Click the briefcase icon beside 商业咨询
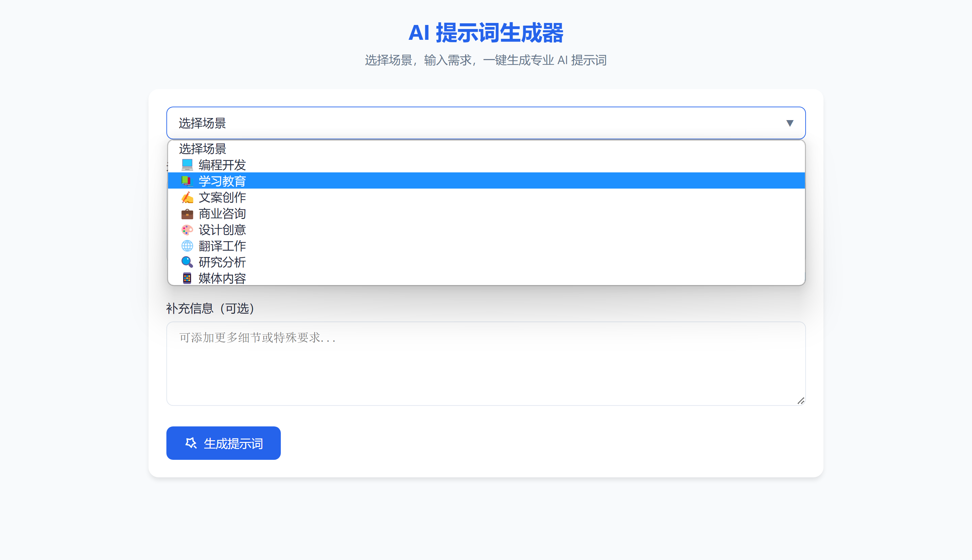This screenshot has width=972, height=560. 187,213
